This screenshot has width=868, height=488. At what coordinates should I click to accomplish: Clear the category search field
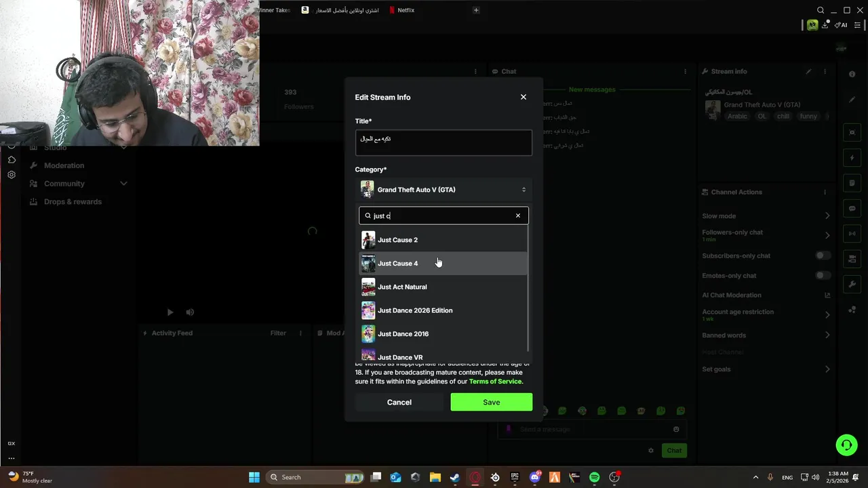tap(517, 216)
